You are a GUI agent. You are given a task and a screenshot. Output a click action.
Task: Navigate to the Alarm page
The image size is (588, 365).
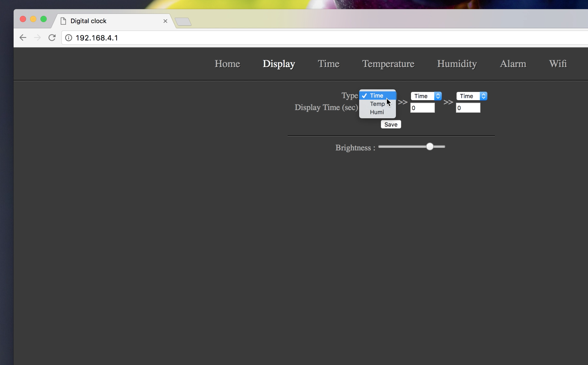(x=513, y=64)
